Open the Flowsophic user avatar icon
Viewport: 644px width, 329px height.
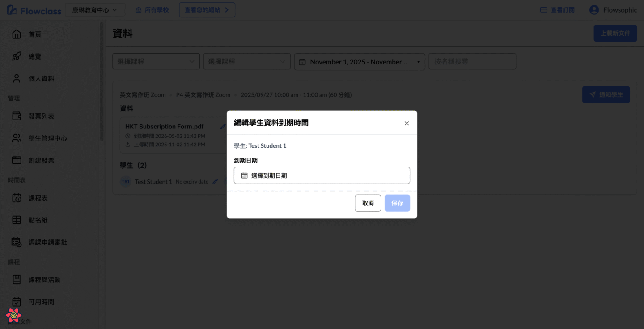594,10
